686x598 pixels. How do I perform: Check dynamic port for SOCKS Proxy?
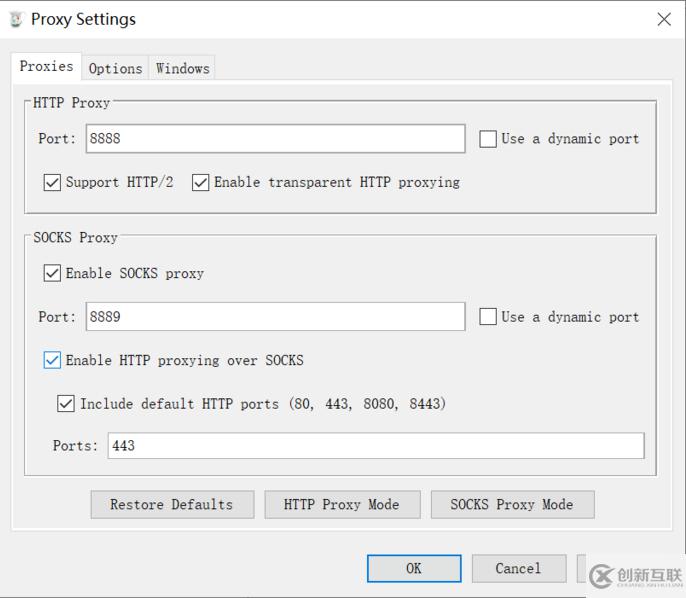(488, 317)
